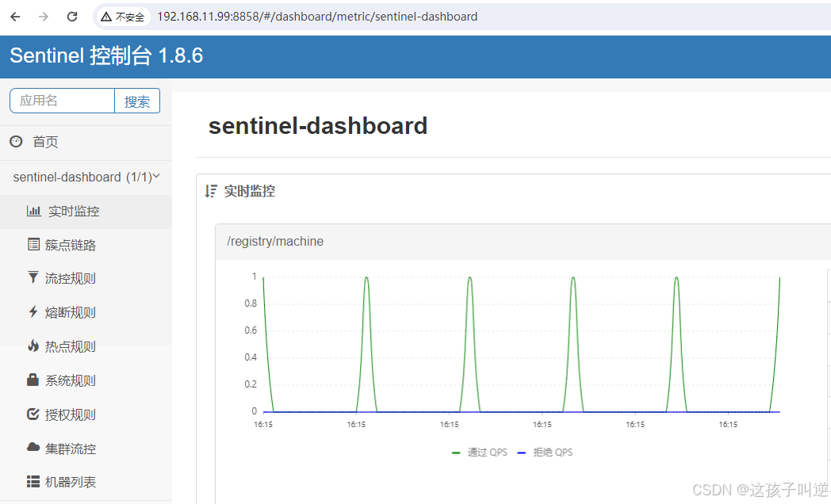
Task: Toggle the 拒绝 QPS legend series
Action: [546, 452]
